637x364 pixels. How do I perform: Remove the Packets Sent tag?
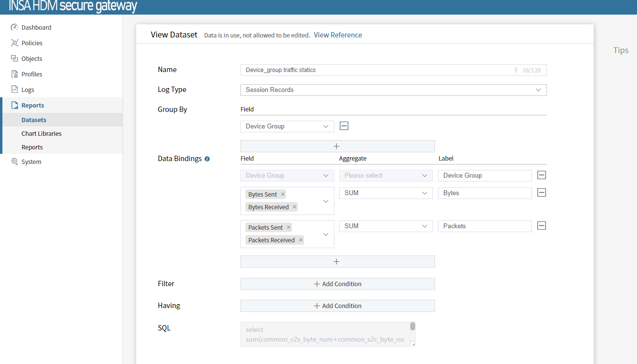click(289, 228)
